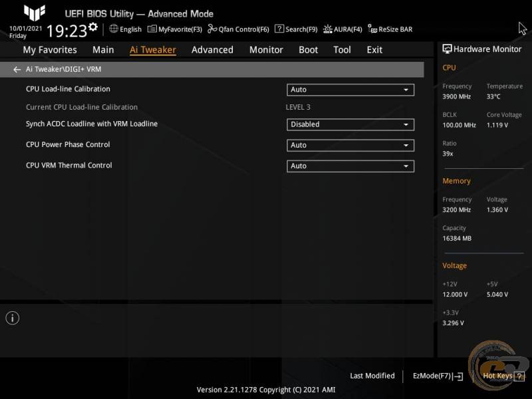Click CPU temperature 33°C value
The height and width of the screenshot is (399, 532).
click(493, 96)
